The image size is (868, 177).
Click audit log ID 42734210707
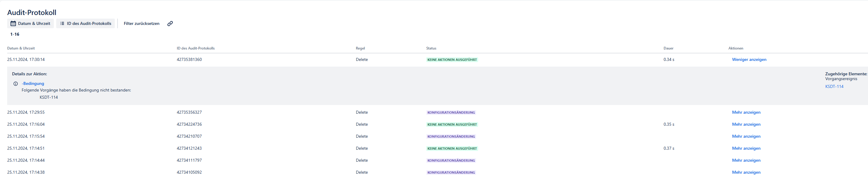point(189,136)
